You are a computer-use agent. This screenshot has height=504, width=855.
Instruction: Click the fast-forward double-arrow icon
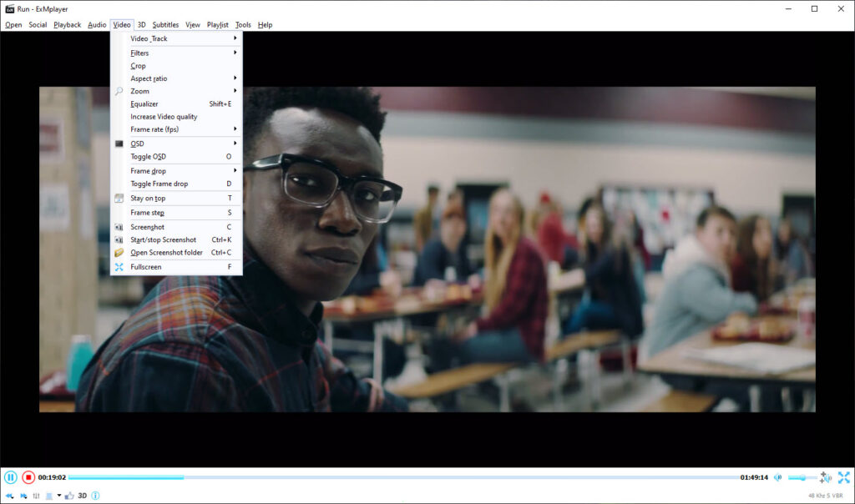(23, 496)
